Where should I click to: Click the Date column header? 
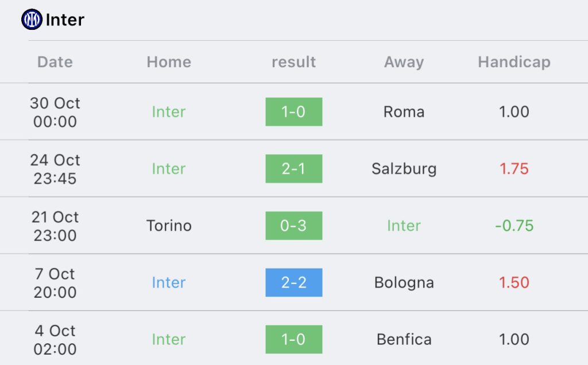[x=55, y=62]
